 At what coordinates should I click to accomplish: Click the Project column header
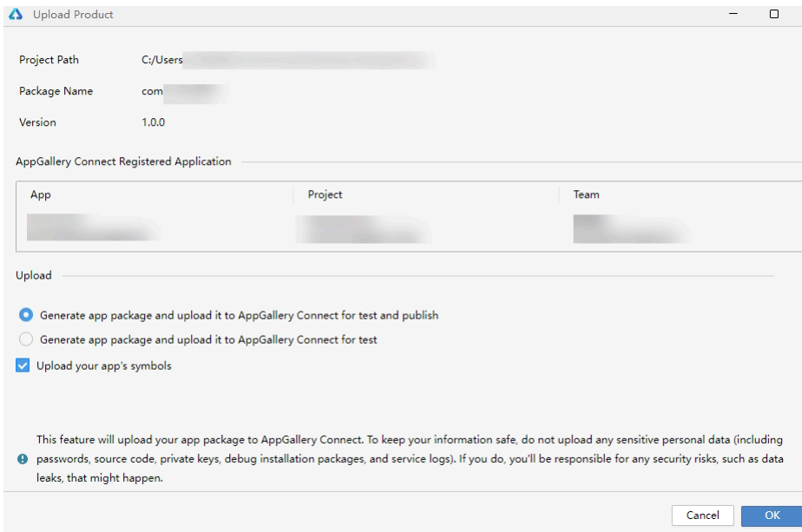point(325,194)
